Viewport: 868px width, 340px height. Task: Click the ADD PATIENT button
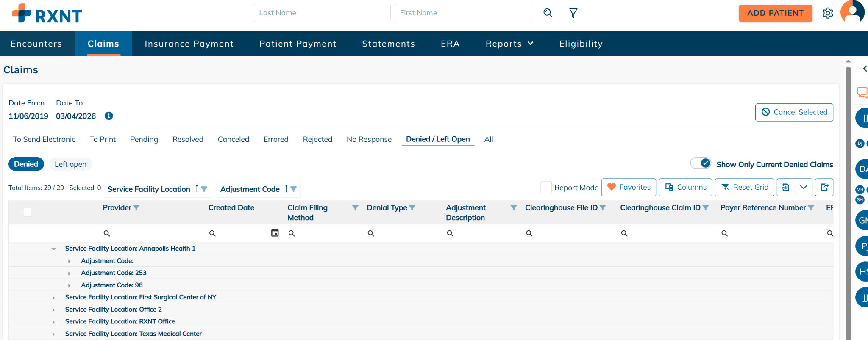click(775, 13)
